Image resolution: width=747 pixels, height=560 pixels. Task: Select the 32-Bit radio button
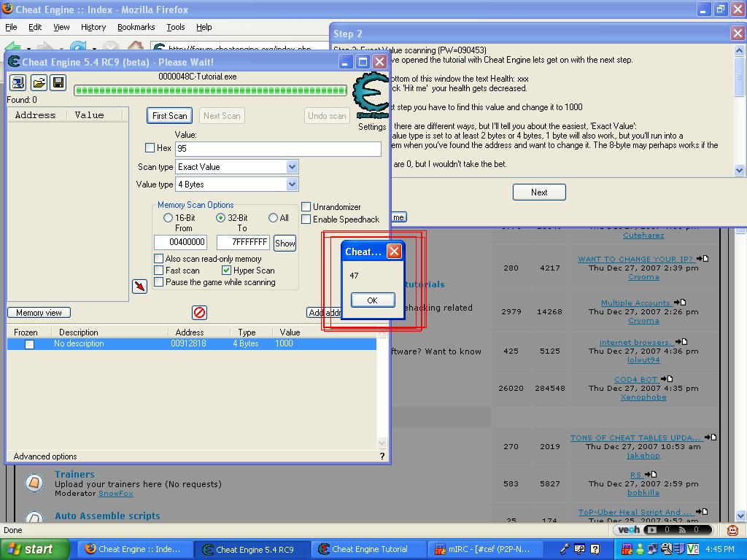(220, 217)
